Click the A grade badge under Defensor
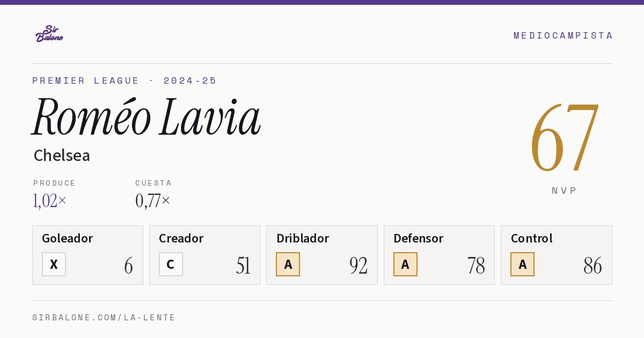 click(x=405, y=264)
